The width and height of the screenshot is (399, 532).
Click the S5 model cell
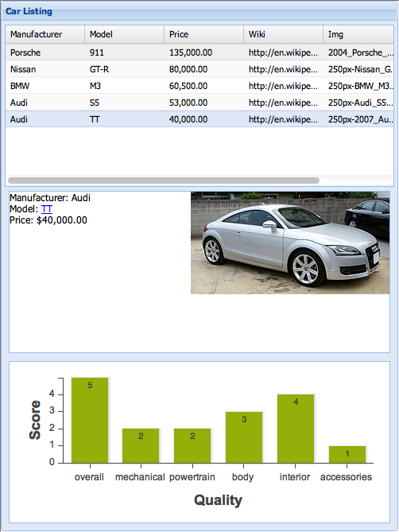(x=125, y=103)
